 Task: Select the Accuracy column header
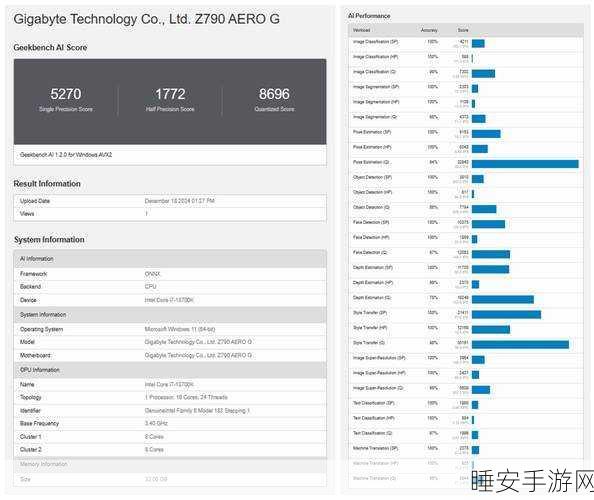429,30
